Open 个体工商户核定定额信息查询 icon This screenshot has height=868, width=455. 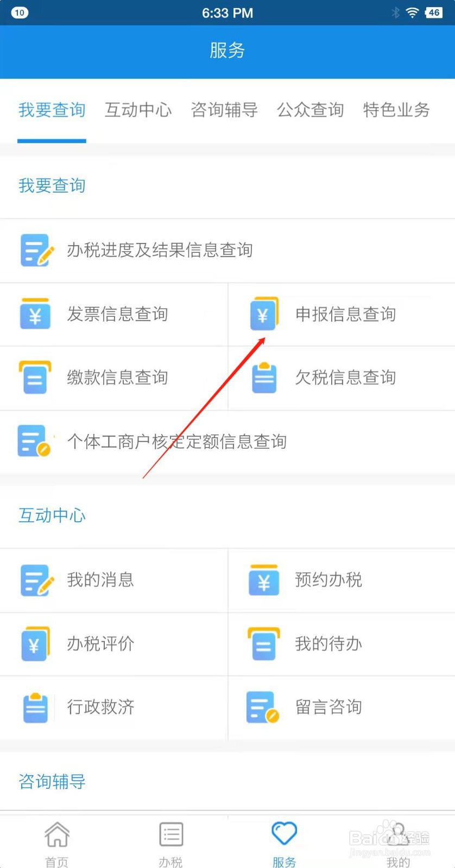coord(34,441)
